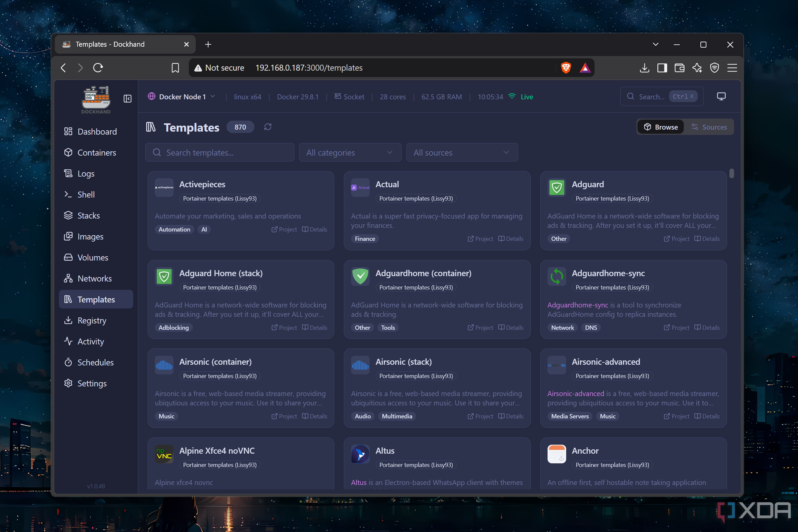The width and height of the screenshot is (798, 532).
Task: Click the Adguardhome-sync template icon
Action: [556, 276]
